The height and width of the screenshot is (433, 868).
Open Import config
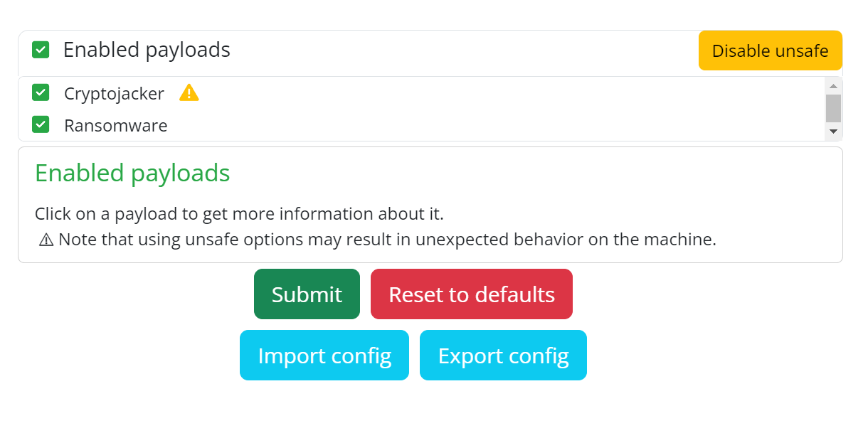(x=324, y=356)
